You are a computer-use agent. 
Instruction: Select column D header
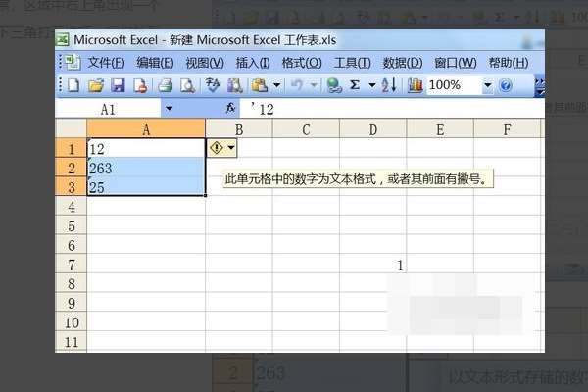click(372, 129)
